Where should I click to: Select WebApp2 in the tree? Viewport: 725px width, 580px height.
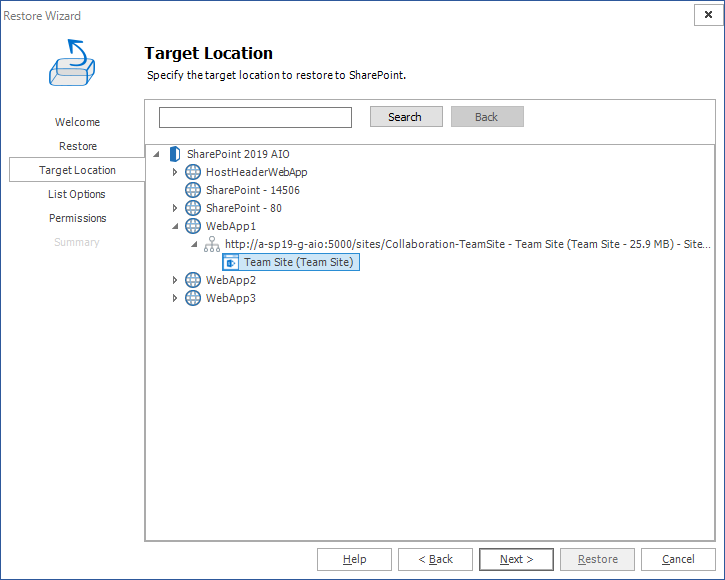point(231,280)
